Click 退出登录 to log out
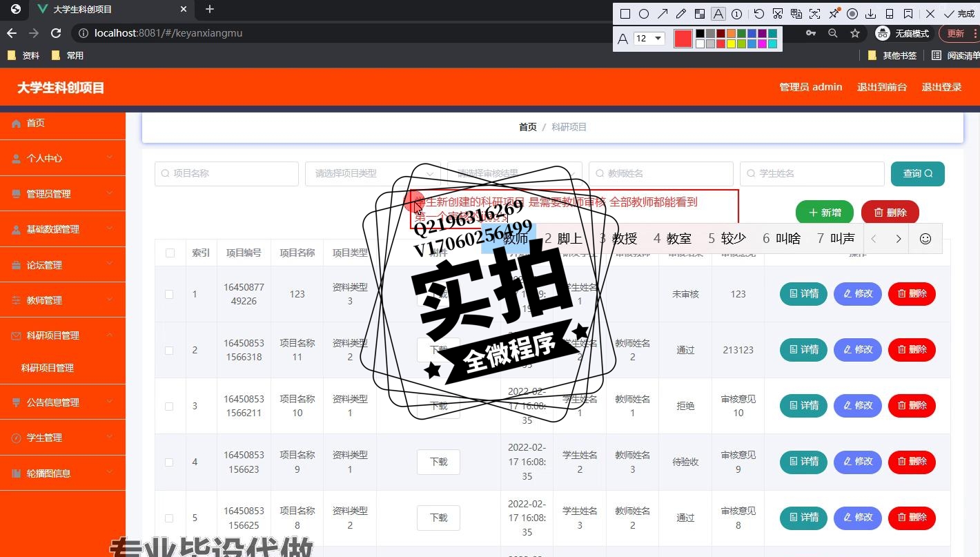This screenshot has height=557, width=980. [x=941, y=87]
